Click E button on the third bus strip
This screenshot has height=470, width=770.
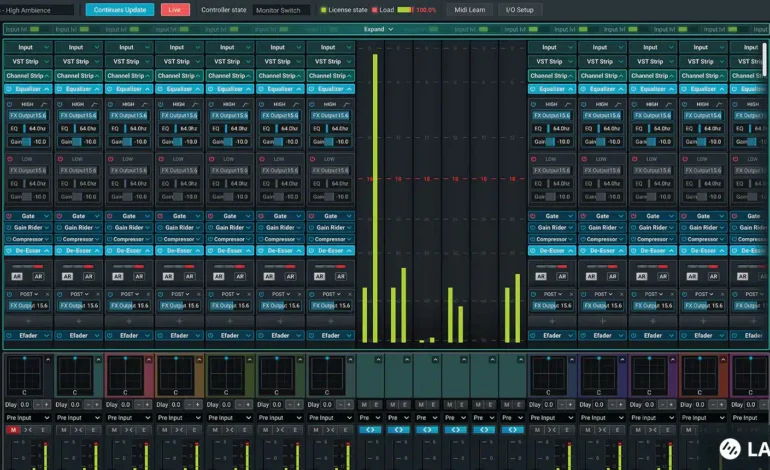(x=434, y=405)
